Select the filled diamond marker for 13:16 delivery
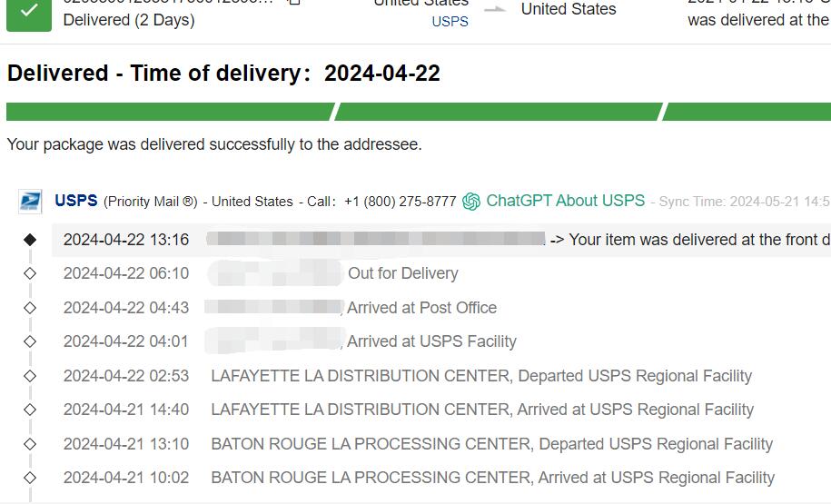The height and width of the screenshot is (504, 831). coord(30,240)
